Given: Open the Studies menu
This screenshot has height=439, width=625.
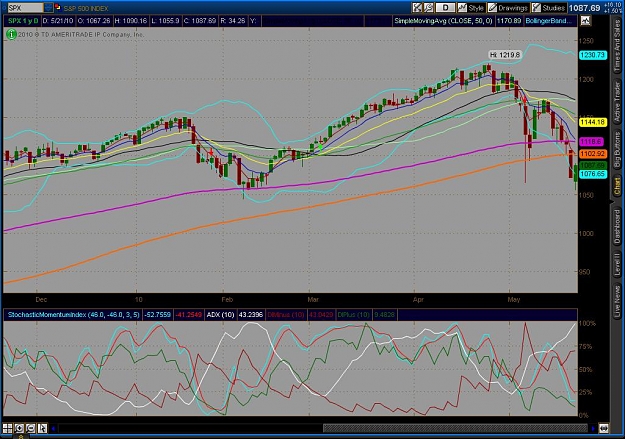Looking at the screenshot, I should tap(548, 8).
